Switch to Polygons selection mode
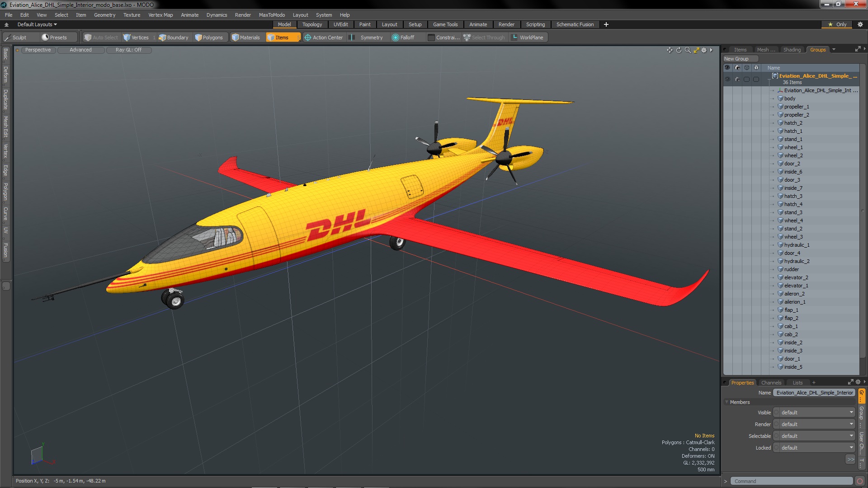Image resolution: width=868 pixels, height=488 pixels. click(209, 38)
